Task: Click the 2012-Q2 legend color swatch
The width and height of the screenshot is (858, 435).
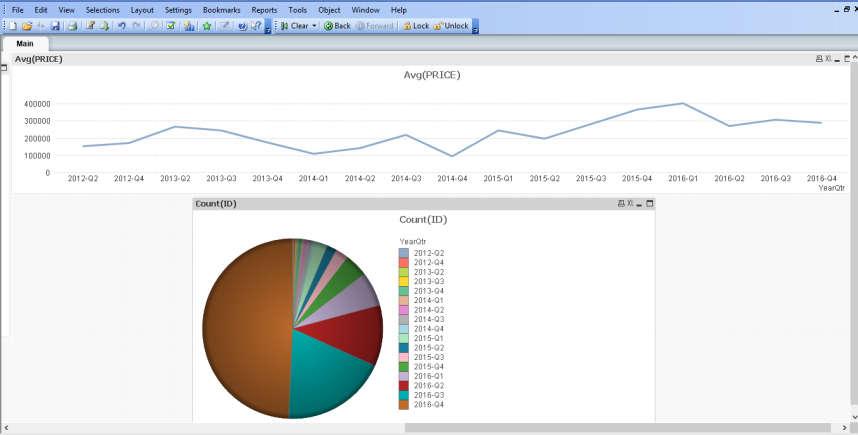Action: (x=404, y=253)
